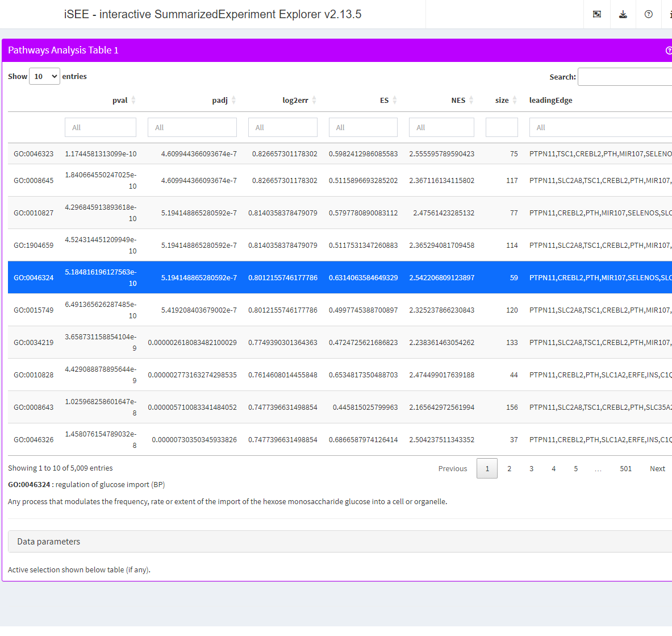Toggle sort order on the ES column
Screen dimensions: 672x636
pos(394,99)
